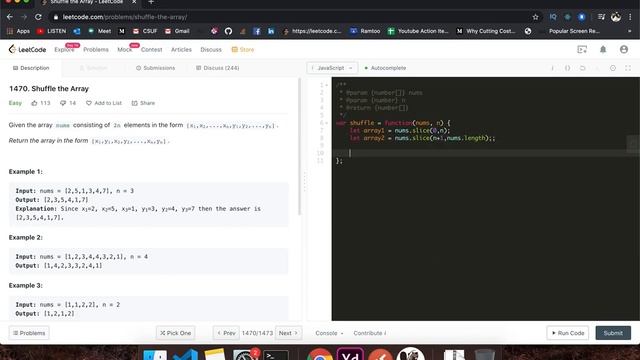
Task: Reset code to default with the arrow icon
Action: pyautogui.click(x=582, y=68)
